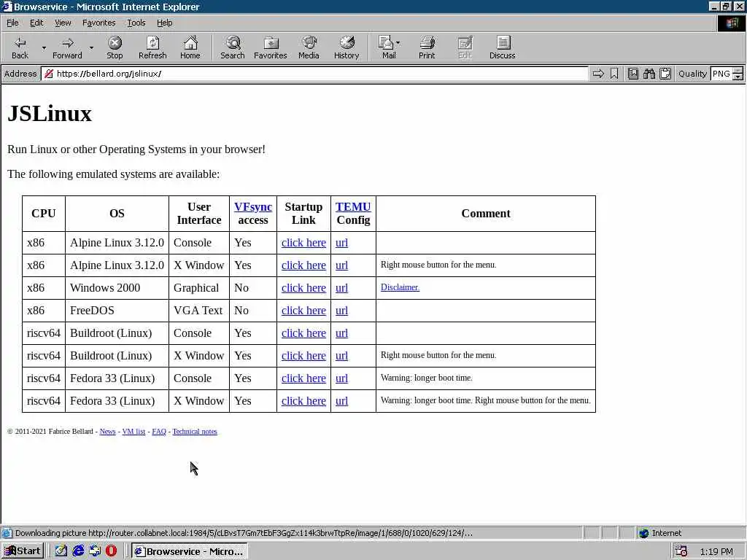The width and height of the screenshot is (747, 560).
Task: Select Browservice taskbar window button
Action: (190, 551)
